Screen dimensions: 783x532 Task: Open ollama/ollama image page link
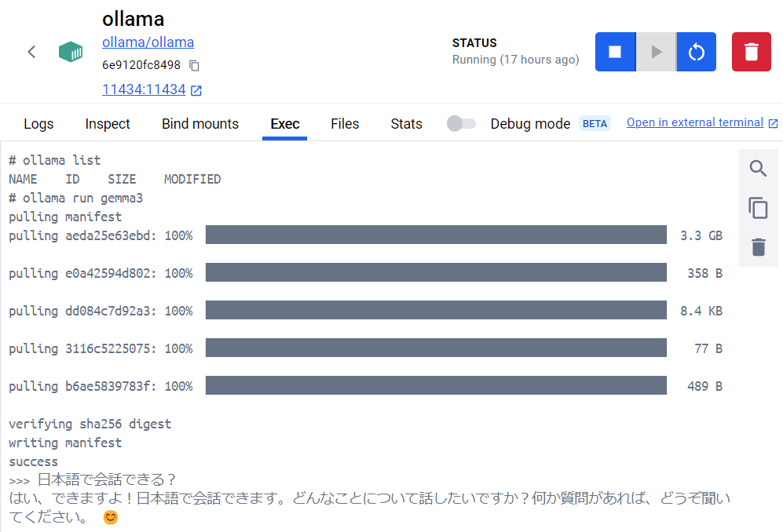(x=148, y=42)
